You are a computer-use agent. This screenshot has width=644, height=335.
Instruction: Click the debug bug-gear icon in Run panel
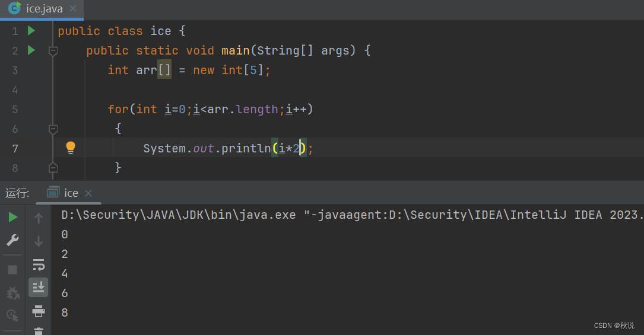coord(12,293)
